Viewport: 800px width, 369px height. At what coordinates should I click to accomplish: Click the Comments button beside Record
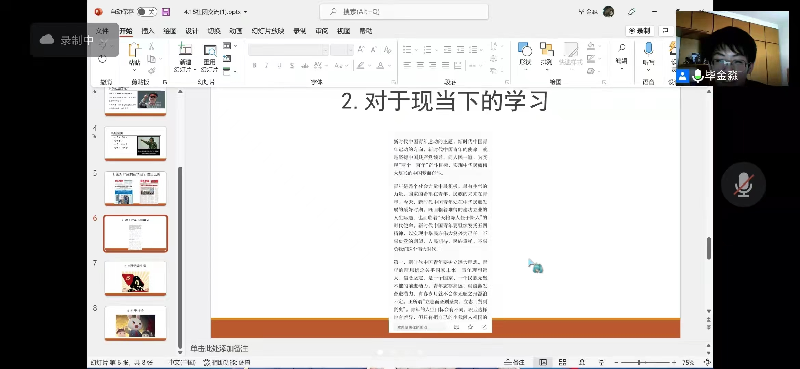(x=665, y=31)
